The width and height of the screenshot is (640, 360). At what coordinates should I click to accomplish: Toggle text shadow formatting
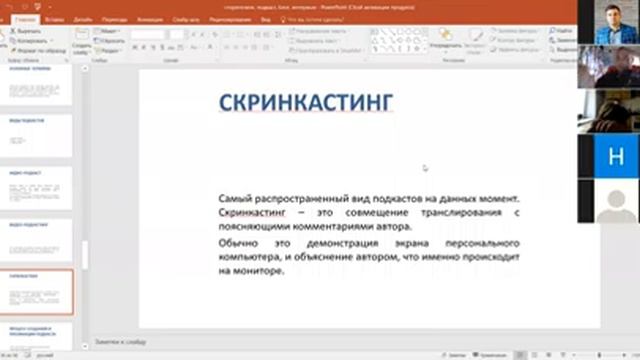(x=162, y=48)
